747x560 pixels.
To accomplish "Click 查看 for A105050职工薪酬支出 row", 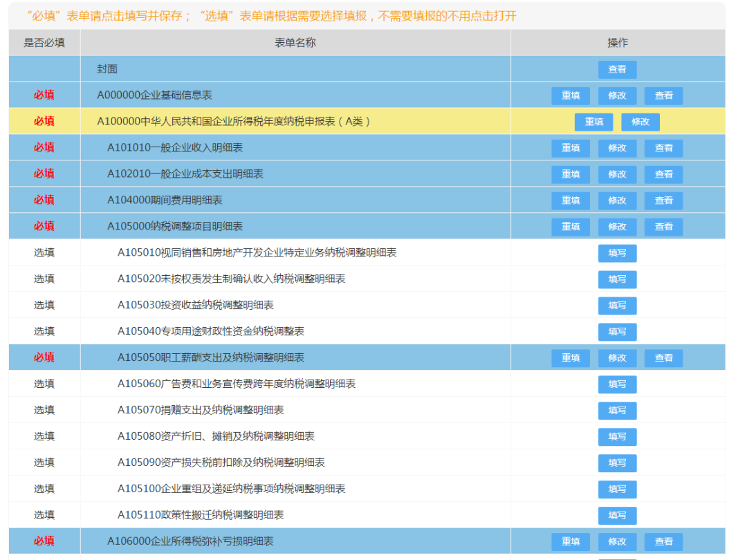I will (663, 358).
